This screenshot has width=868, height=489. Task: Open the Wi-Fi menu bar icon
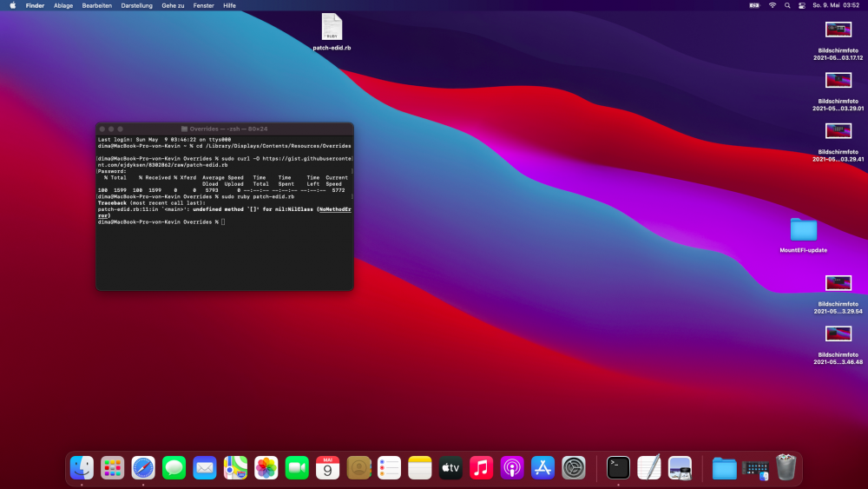[x=773, y=5]
